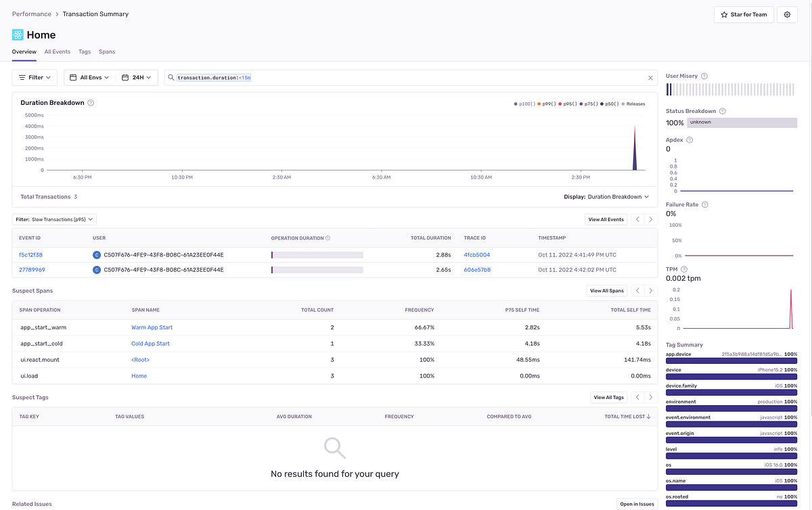Open the Home span link

point(139,376)
